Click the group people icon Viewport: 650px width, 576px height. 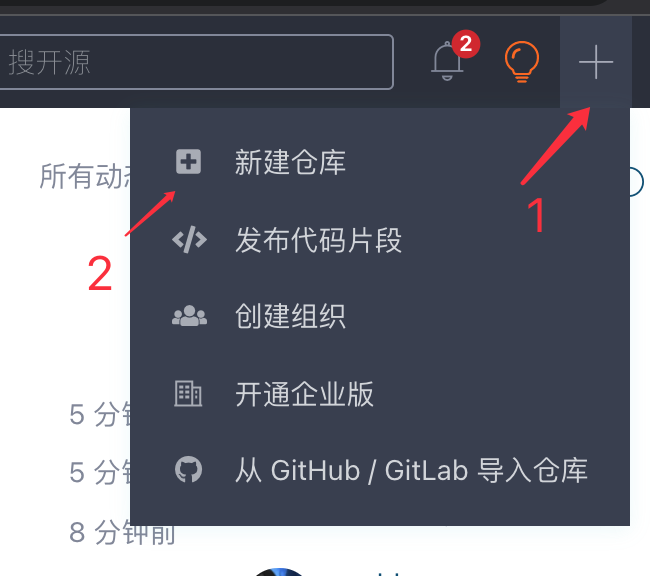coord(189,316)
